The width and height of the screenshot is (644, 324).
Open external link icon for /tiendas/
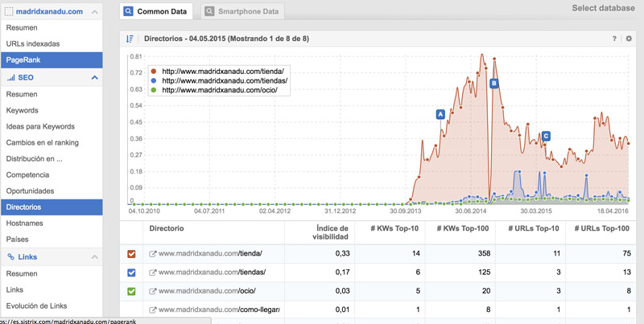tap(152, 273)
